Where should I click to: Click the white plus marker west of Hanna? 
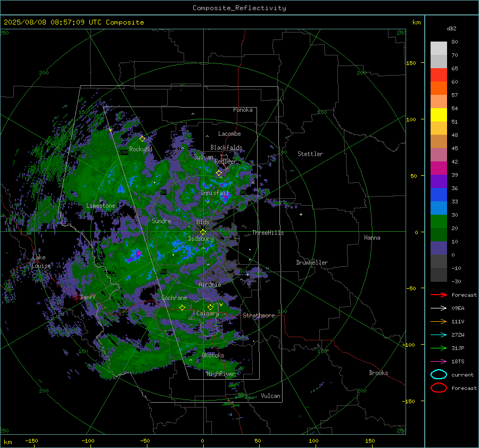pyautogui.click(x=301, y=214)
